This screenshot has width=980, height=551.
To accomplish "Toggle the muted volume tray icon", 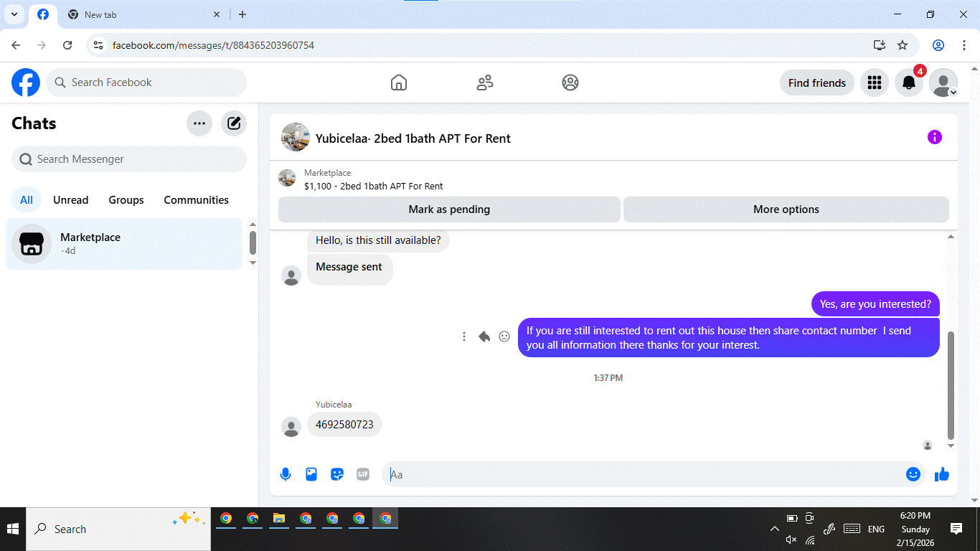I will coord(791,540).
